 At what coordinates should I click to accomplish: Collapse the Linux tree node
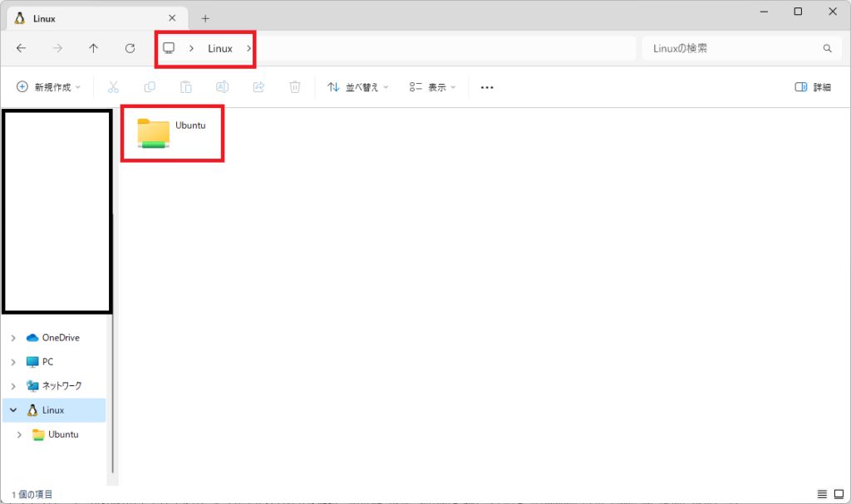pyautogui.click(x=13, y=410)
